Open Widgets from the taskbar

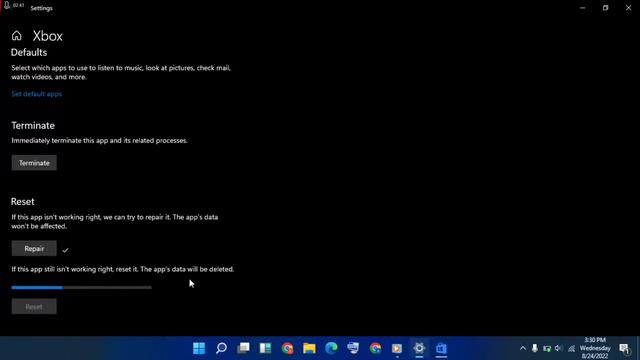click(265, 348)
